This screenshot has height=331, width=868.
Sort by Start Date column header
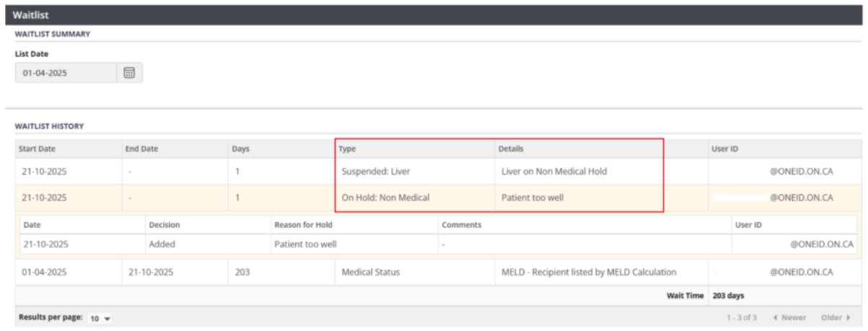pos(38,149)
